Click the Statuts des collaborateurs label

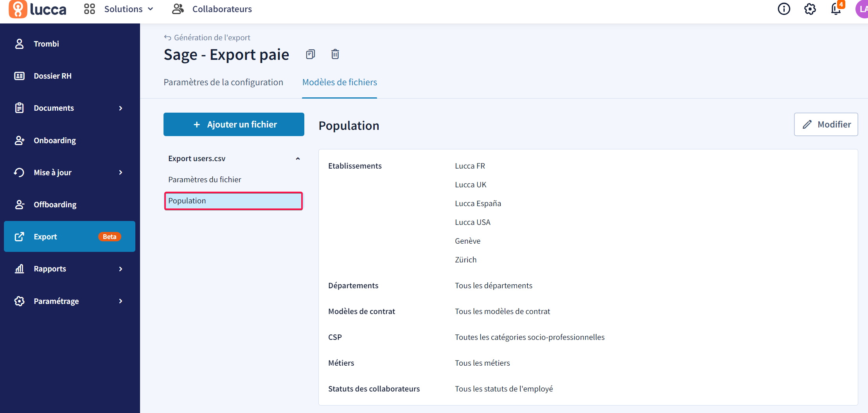click(x=374, y=389)
